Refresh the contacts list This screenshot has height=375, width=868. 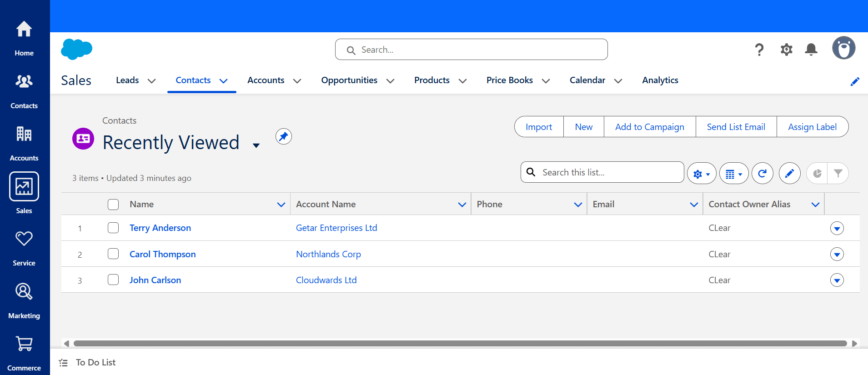tap(763, 173)
